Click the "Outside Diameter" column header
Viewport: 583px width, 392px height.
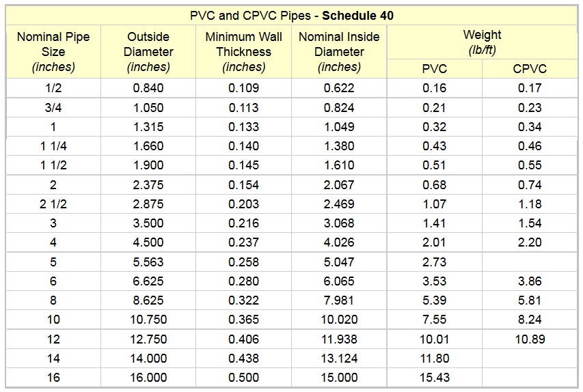point(148,51)
